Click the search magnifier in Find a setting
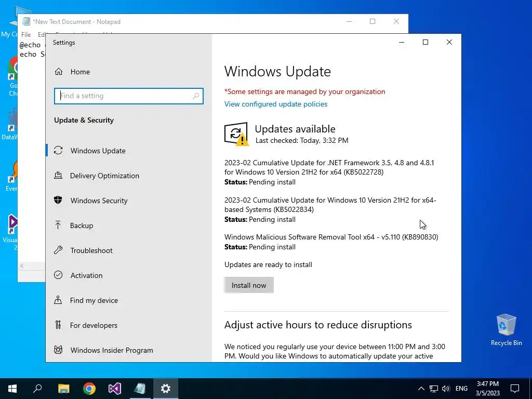Image resolution: width=532 pixels, height=399 pixels. (196, 96)
